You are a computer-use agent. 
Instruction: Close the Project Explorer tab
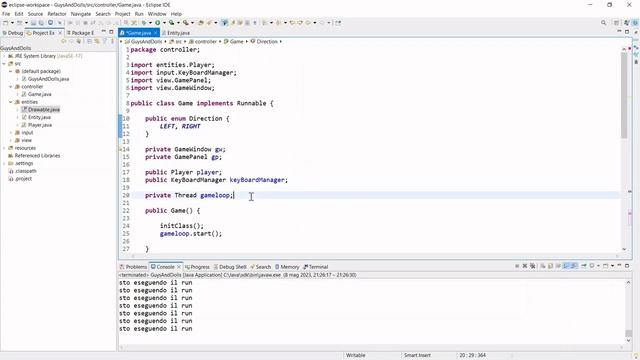point(60,33)
